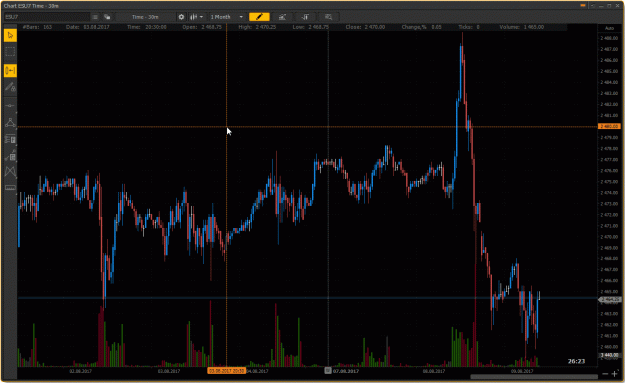Click the 07.08.2017 date marker icon
625x383 pixels.
(x=328, y=370)
